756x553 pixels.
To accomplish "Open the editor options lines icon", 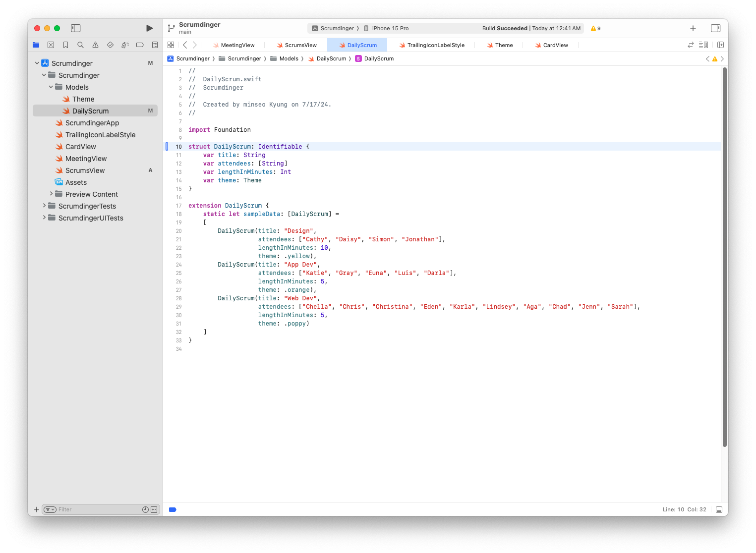I will (x=703, y=45).
